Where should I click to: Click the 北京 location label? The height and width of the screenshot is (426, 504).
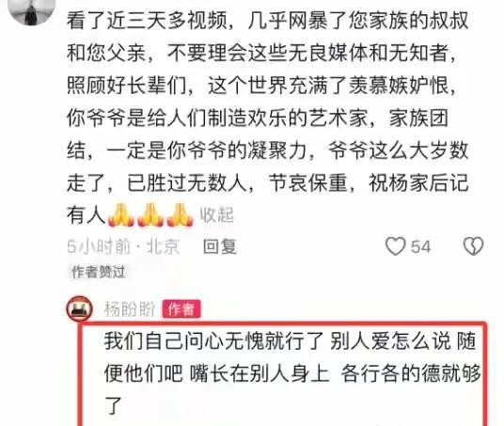pos(163,246)
